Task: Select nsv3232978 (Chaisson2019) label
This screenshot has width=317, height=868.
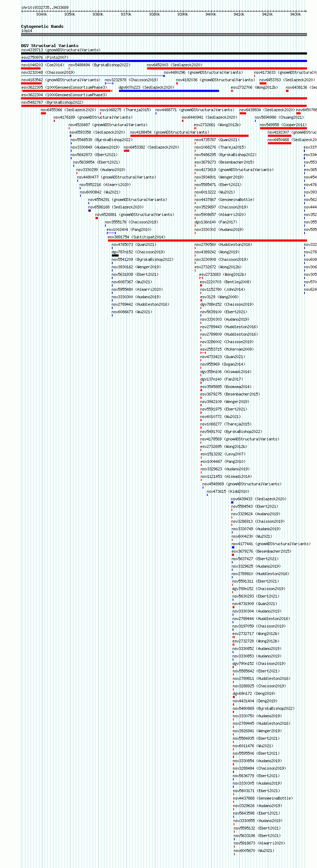Action: tap(131, 80)
